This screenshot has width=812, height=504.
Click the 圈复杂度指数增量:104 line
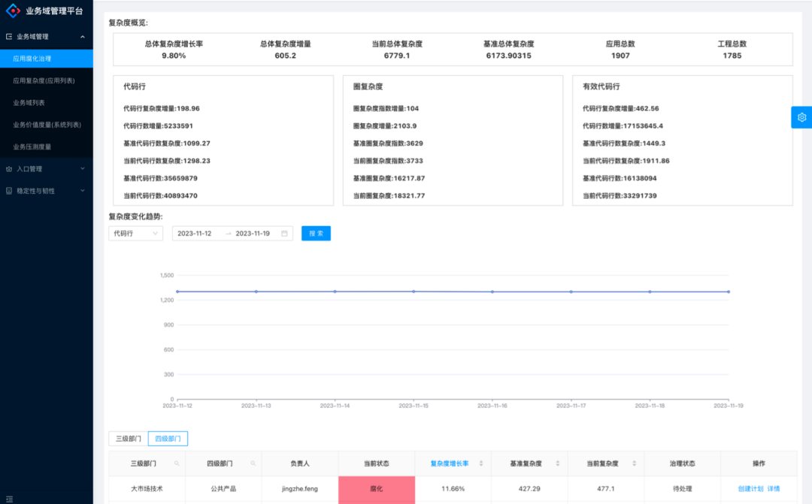point(386,109)
